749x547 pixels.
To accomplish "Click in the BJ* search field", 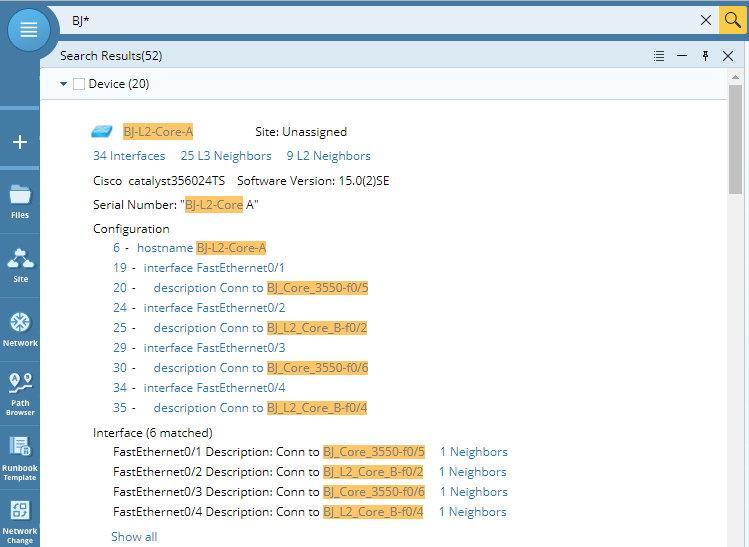I will coord(380,20).
